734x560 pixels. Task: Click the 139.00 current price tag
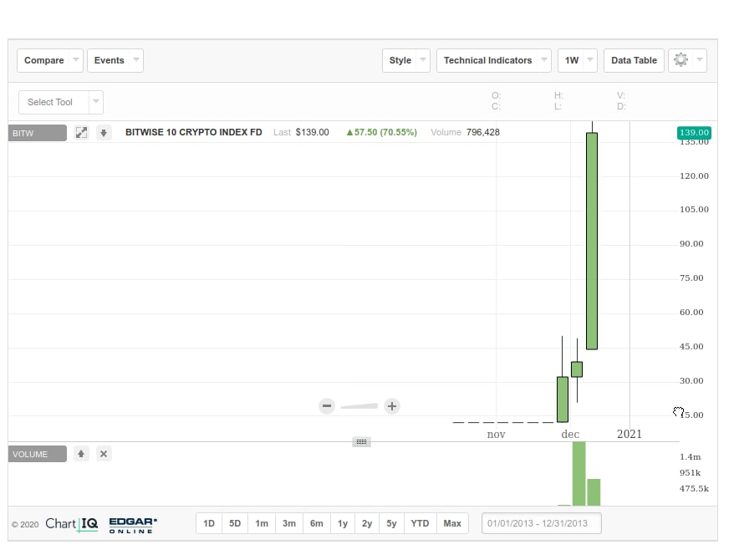pyautogui.click(x=694, y=132)
